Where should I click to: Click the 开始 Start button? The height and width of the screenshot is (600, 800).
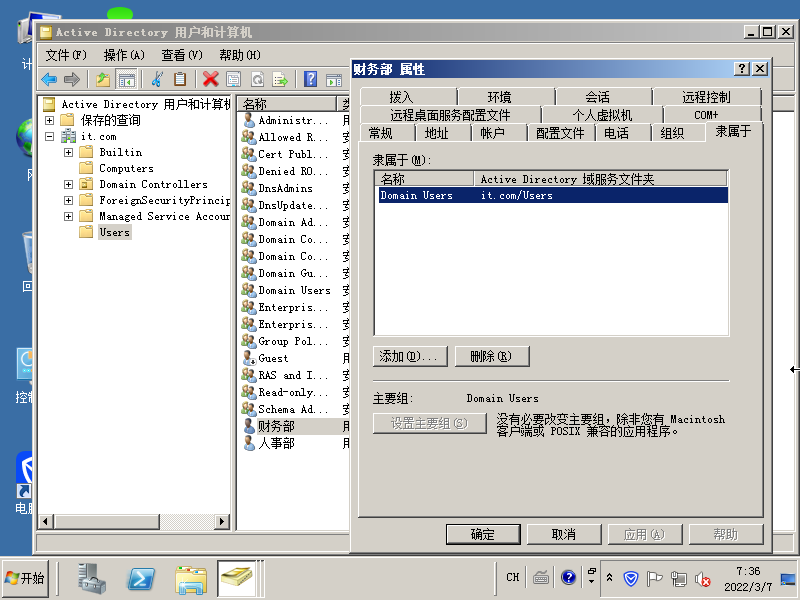25,578
